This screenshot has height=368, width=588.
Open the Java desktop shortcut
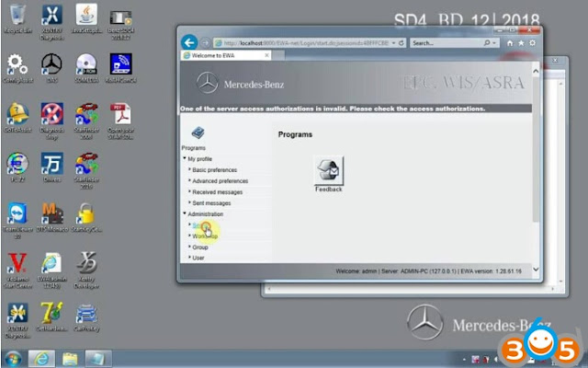point(86,18)
